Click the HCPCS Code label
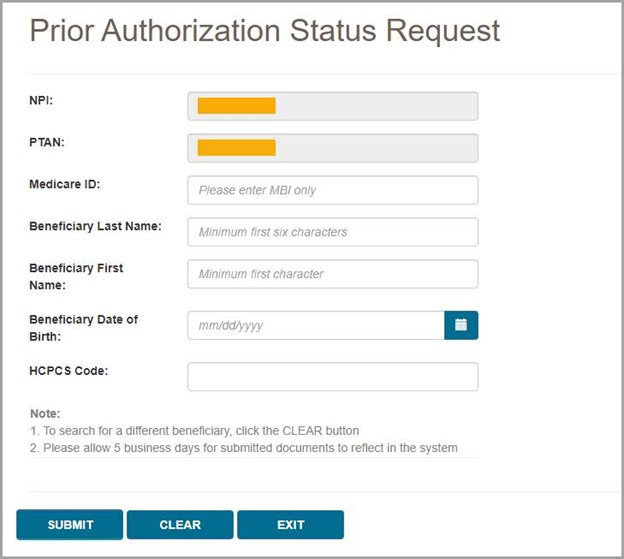Screen dimensions: 624x559 [69, 371]
